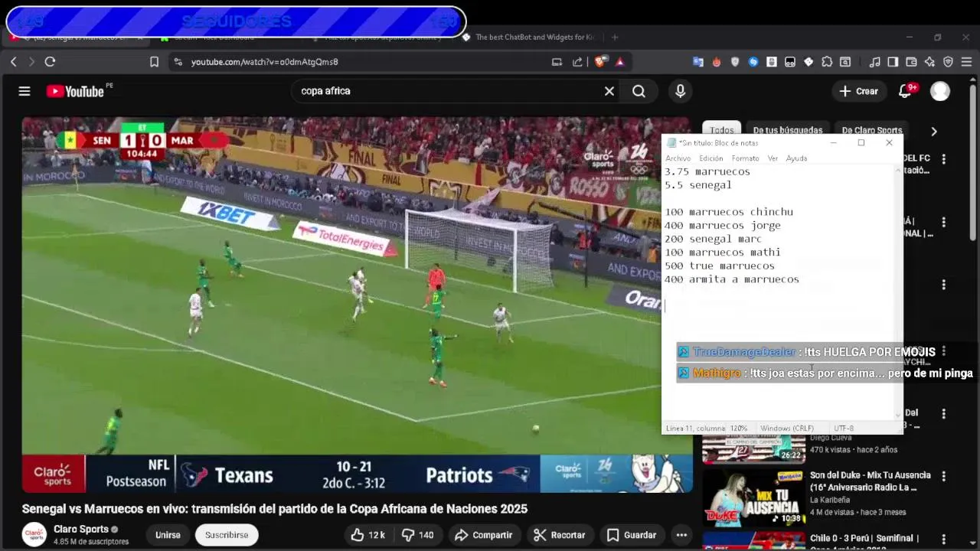Click the football video player
This screenshot has width=980, height=551.
click(x=357, y=305)
